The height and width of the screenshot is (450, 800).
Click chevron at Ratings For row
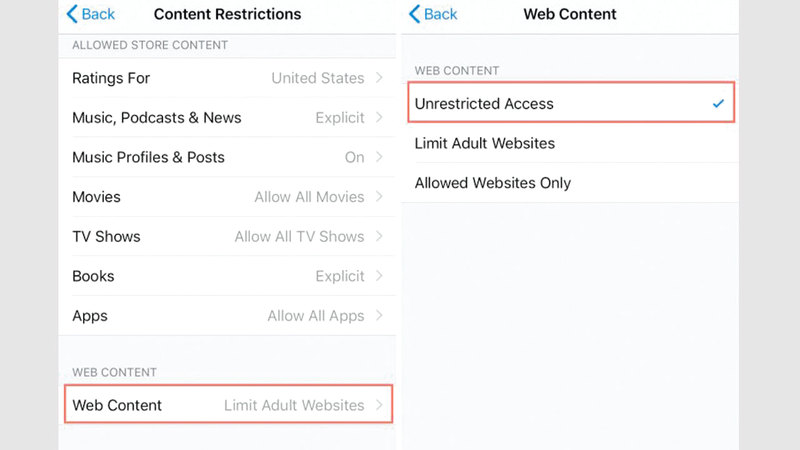[380, 78]
